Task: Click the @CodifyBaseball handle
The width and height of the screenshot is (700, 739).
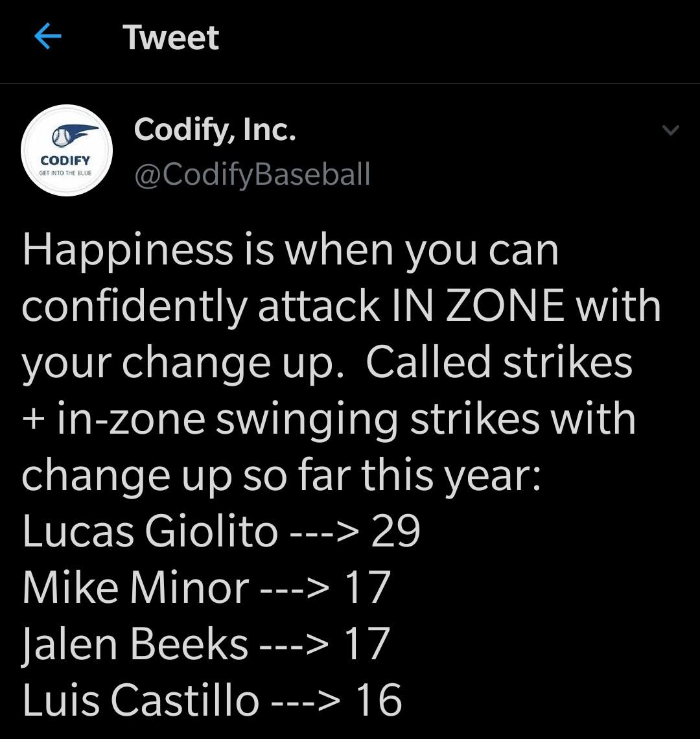Action: (x=252, y=174)
